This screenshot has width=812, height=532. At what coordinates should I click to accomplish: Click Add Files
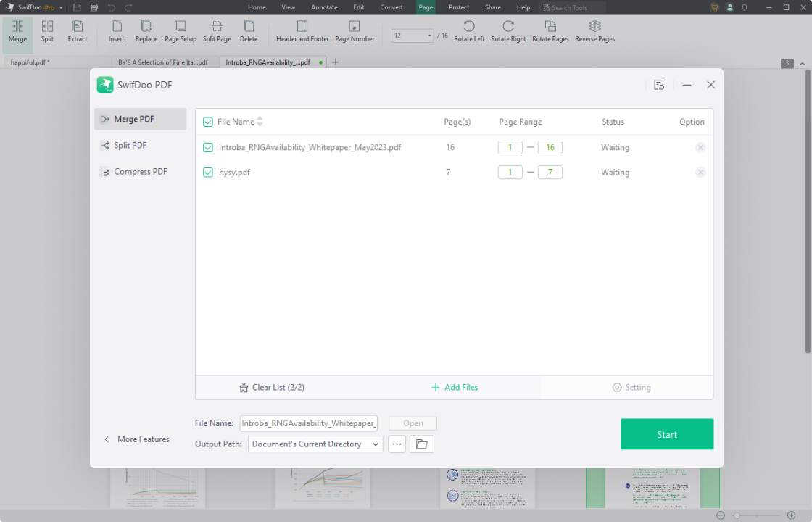pos(454,388)
